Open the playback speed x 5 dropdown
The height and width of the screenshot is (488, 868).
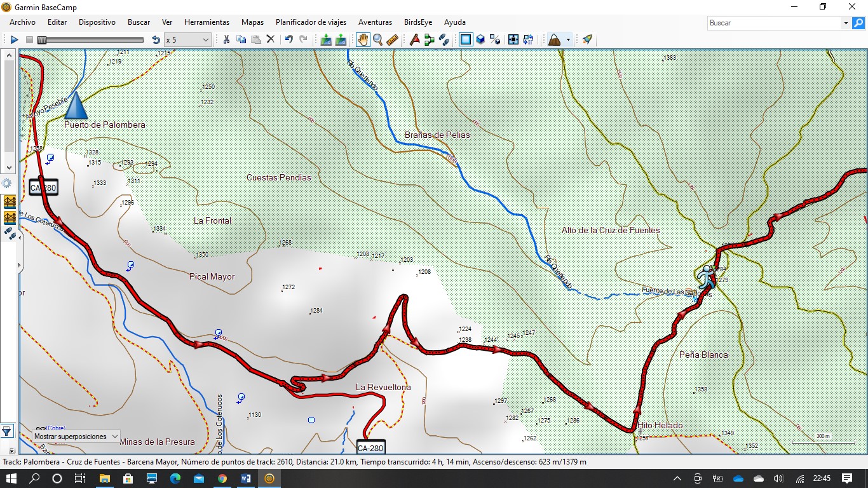(205, 39)
